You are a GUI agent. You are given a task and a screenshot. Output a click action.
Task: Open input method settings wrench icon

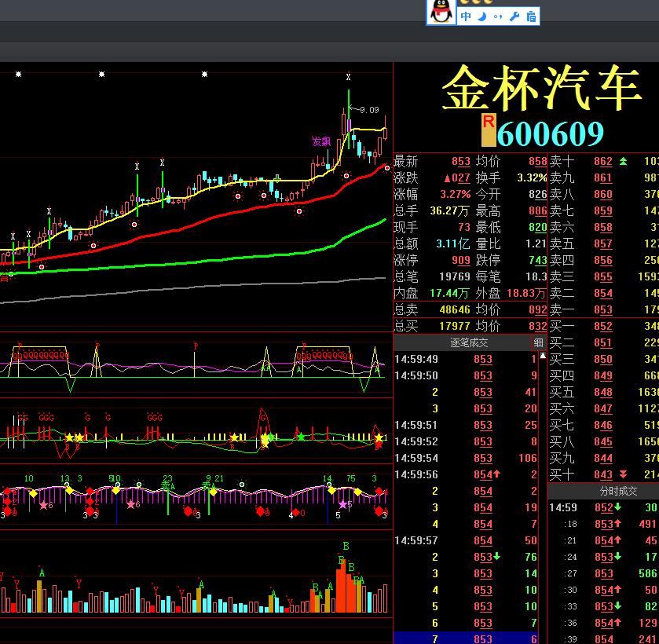[514, 16]
